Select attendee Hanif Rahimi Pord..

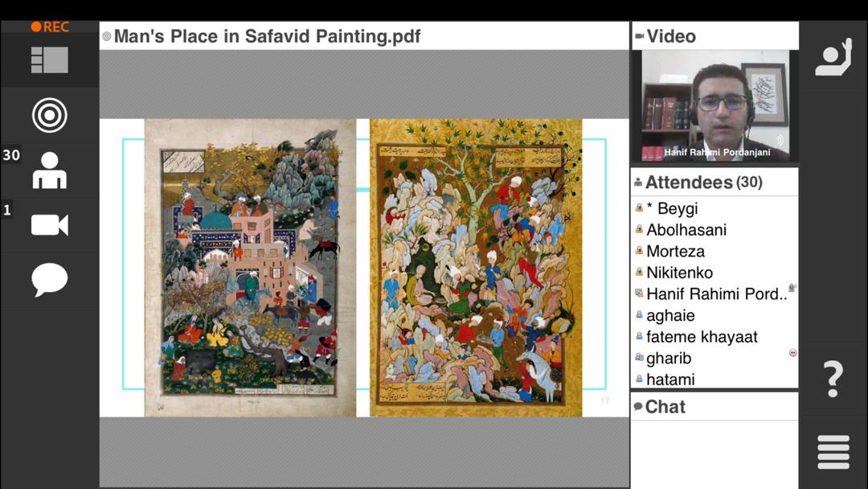pos(714,294)
